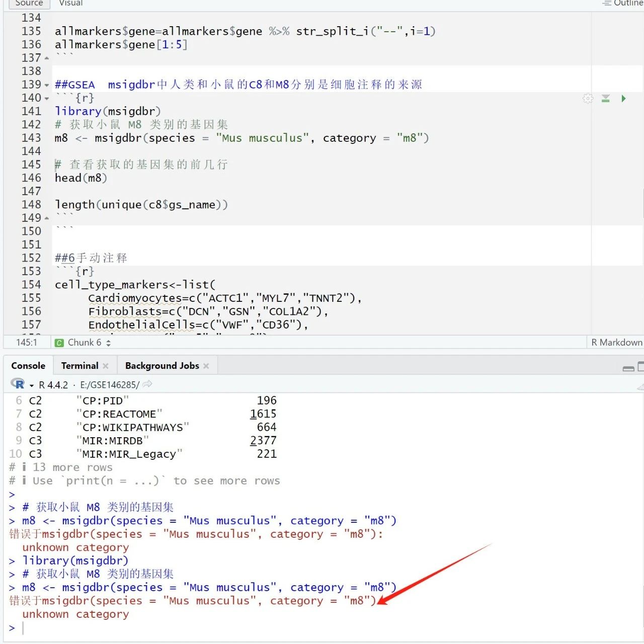Click the Fibroblasts markers line
644x644 pixels.
point(208,311)
